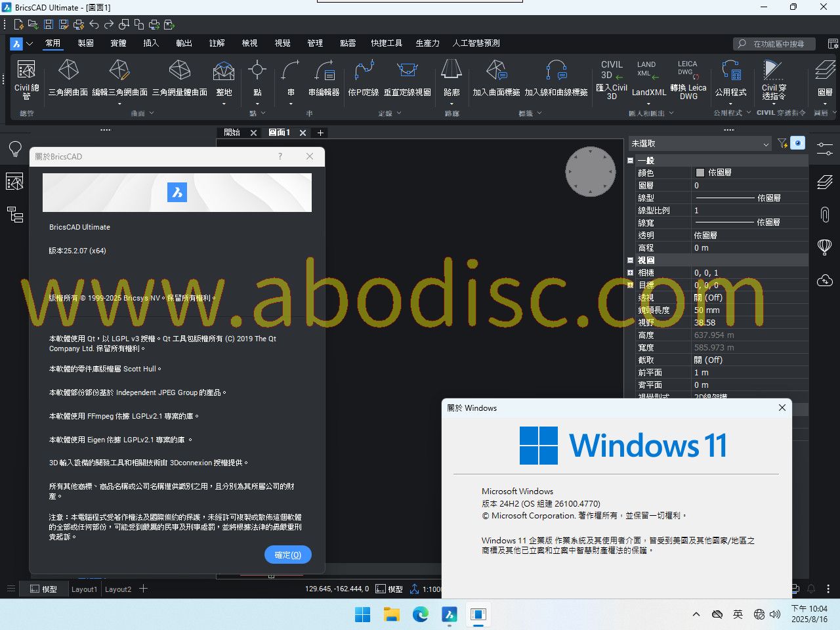Click the view navigation compass wheel
Image resolution: width=840 pixels, height=630 pixels.
click(x=591, y=171)
